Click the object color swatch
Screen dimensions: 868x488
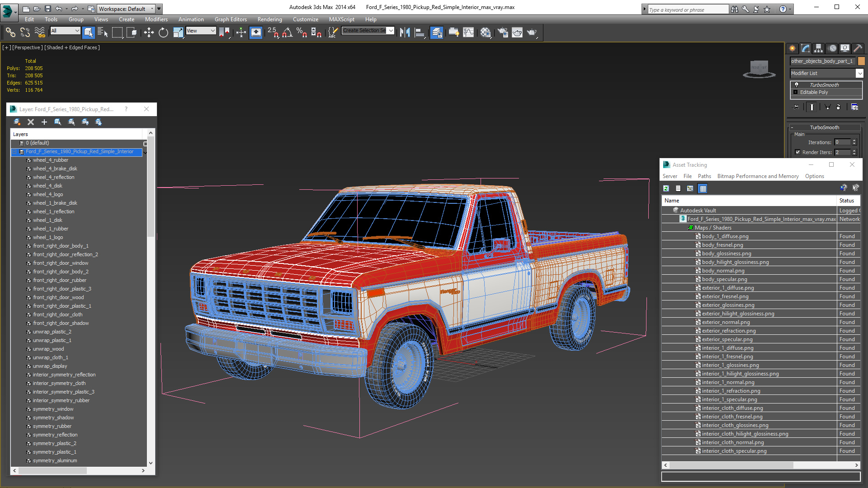[861, 61]
